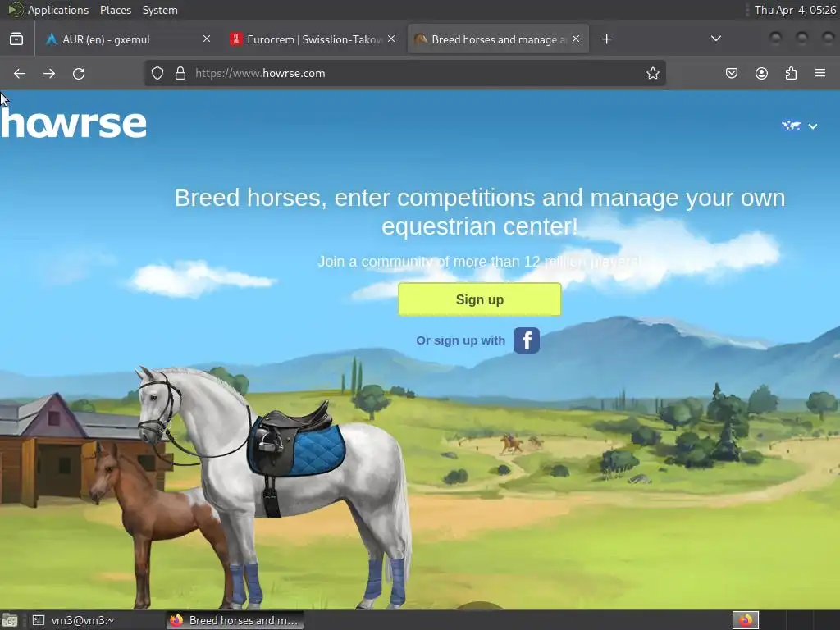Viewport: 840px width, 630px height.
Task: Open Save to Pocket icon
Action: tap(731, 73)
